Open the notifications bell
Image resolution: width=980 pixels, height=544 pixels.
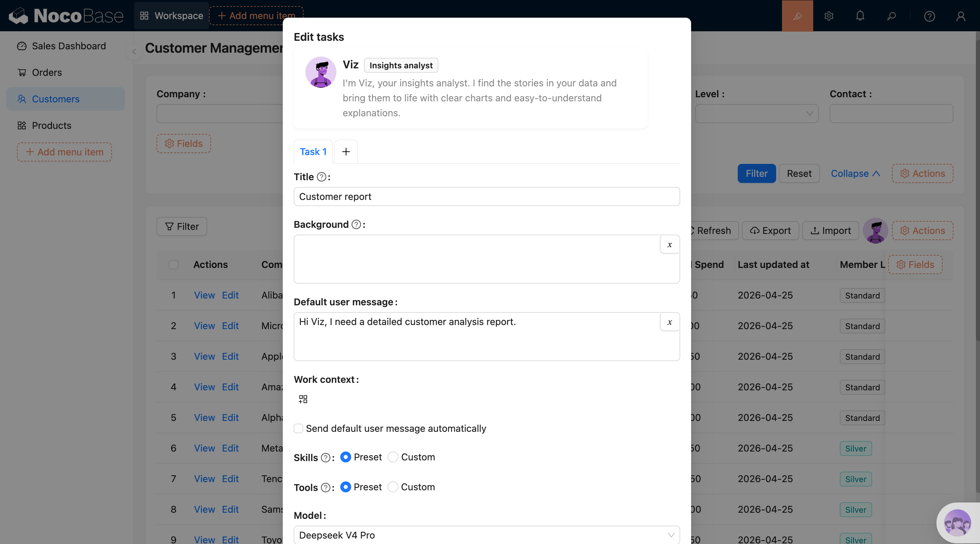pos(860,16)
